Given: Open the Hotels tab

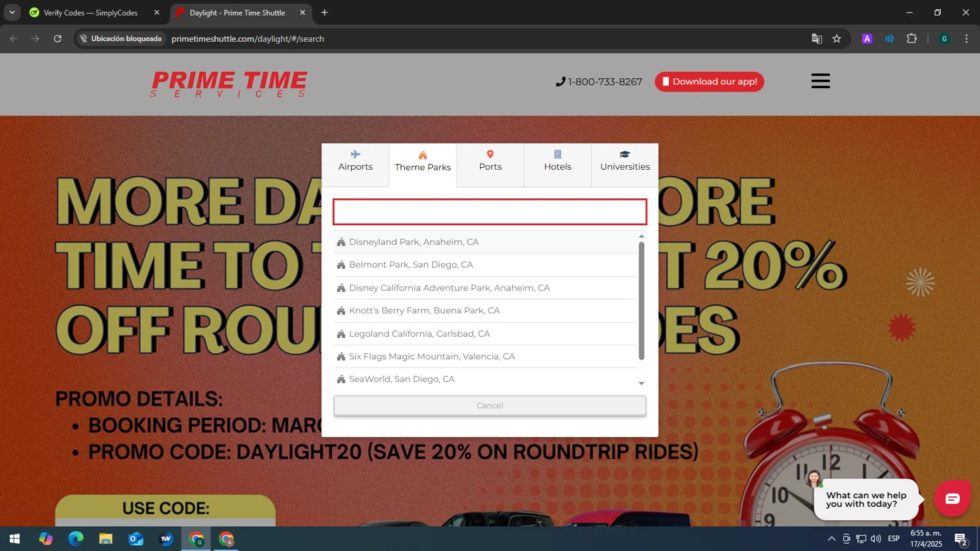Looking at the screenshot, I should tap(557, 165).
